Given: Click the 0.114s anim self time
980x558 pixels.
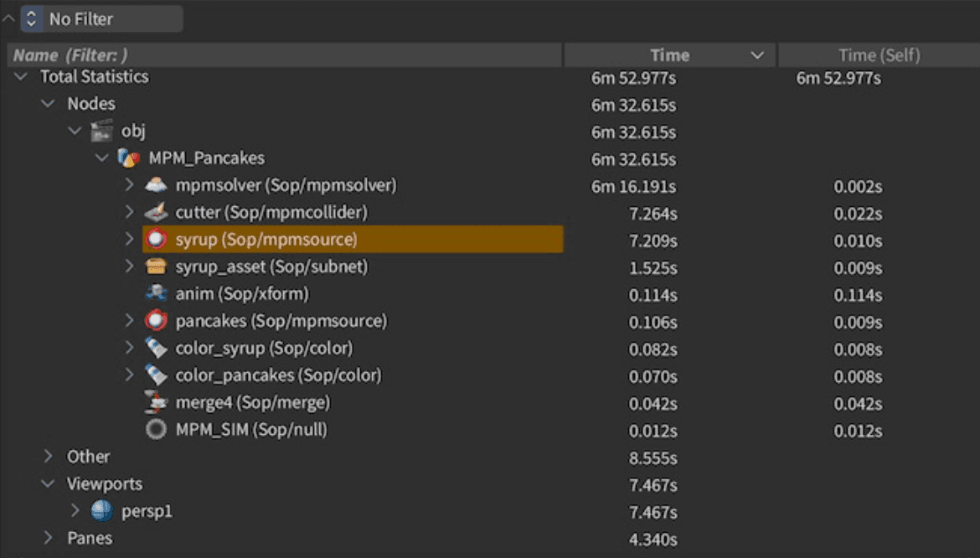Looking at the screenshot, I should tap(858, 295).
